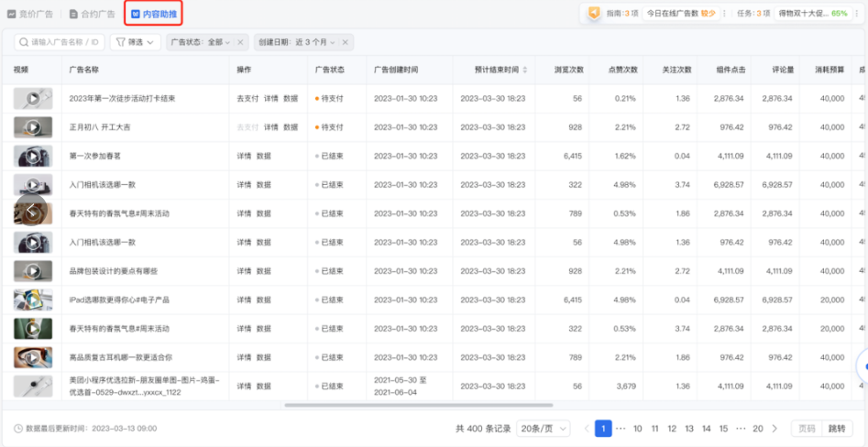Click 已结束 status of 第一次参加春茗
Viewport: 868px width, 447px height.
click(x=329, y=156)
